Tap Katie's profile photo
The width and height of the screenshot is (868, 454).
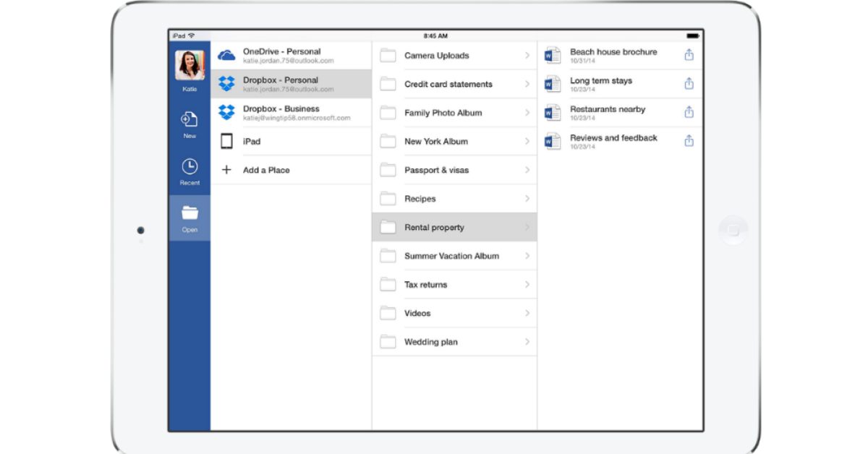click(x=190, y=66)
